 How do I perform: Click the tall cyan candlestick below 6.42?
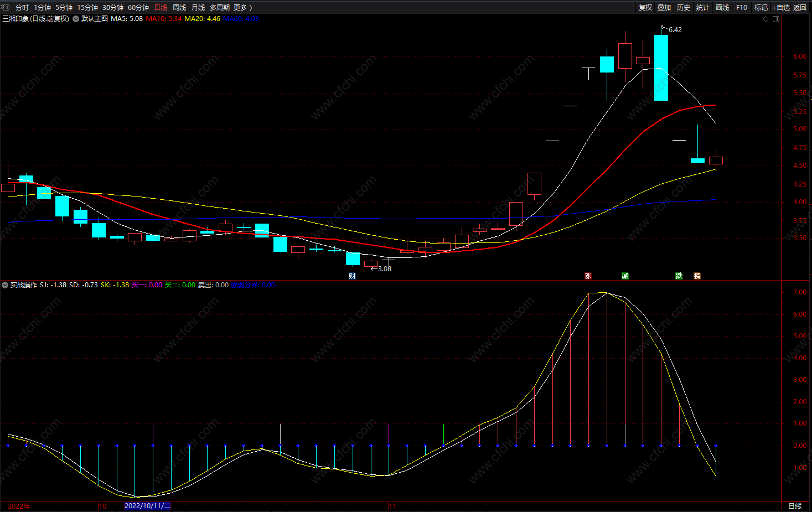[x=661, y=68]
